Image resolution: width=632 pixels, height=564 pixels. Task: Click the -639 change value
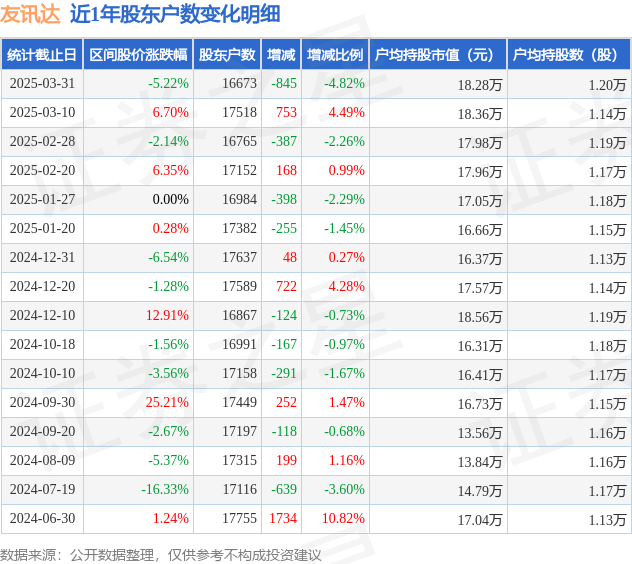tap(284, 490)
